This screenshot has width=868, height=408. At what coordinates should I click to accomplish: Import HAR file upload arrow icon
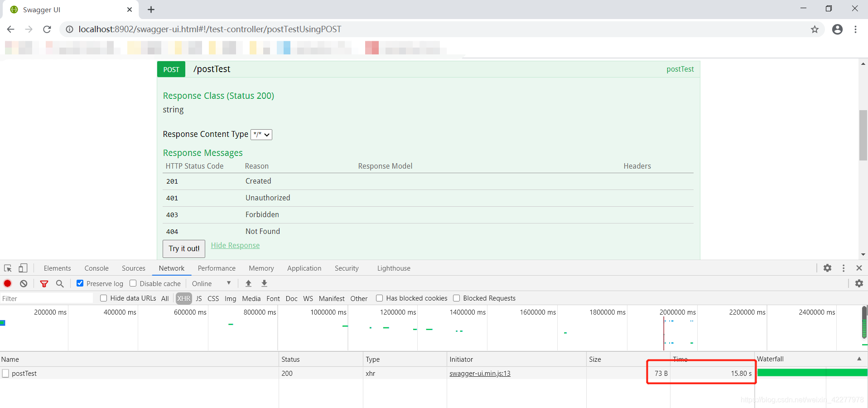click(248, 283)
